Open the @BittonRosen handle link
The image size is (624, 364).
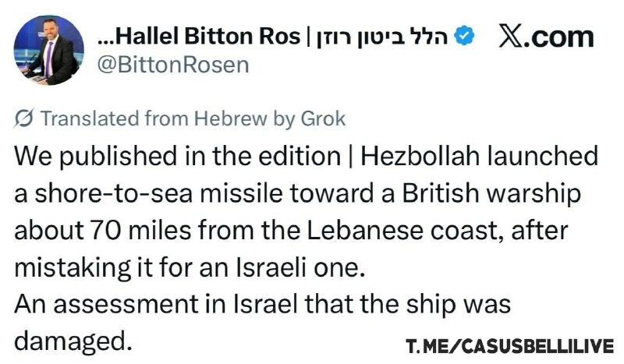(172, 65)
